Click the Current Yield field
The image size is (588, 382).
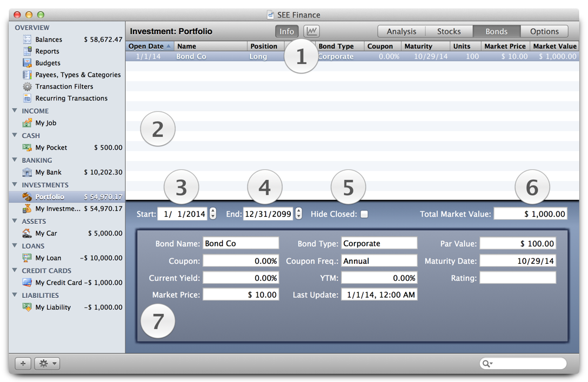tap(240, 278)
